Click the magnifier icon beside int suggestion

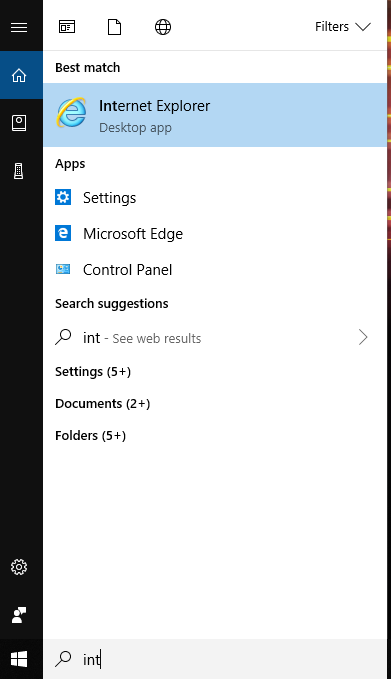coord(63,337)
